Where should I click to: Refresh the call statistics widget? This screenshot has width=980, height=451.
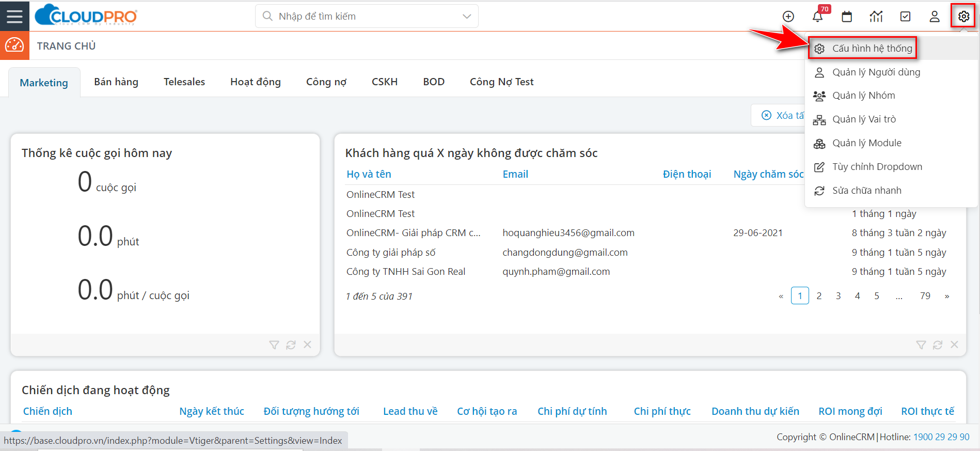pyautogui.click(x=291, y=345)
